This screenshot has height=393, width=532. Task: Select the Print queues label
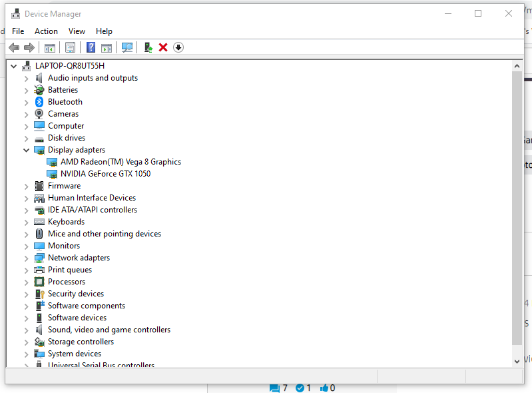click(x=70, y=270)
